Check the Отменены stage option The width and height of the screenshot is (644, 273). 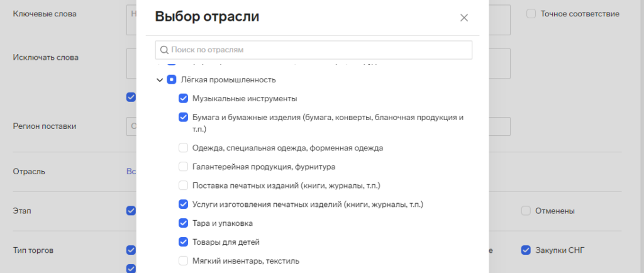(526, 211)
